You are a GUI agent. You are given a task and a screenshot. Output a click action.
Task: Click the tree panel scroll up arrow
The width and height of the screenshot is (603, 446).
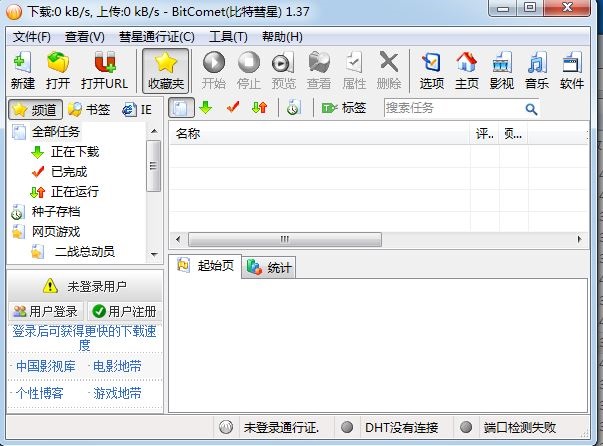pyautogui.click(x=154, y=131)
